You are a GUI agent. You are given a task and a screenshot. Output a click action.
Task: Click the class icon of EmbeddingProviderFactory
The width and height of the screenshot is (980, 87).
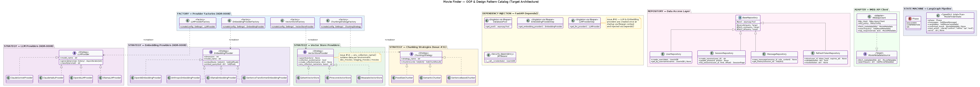coord(229,21)
